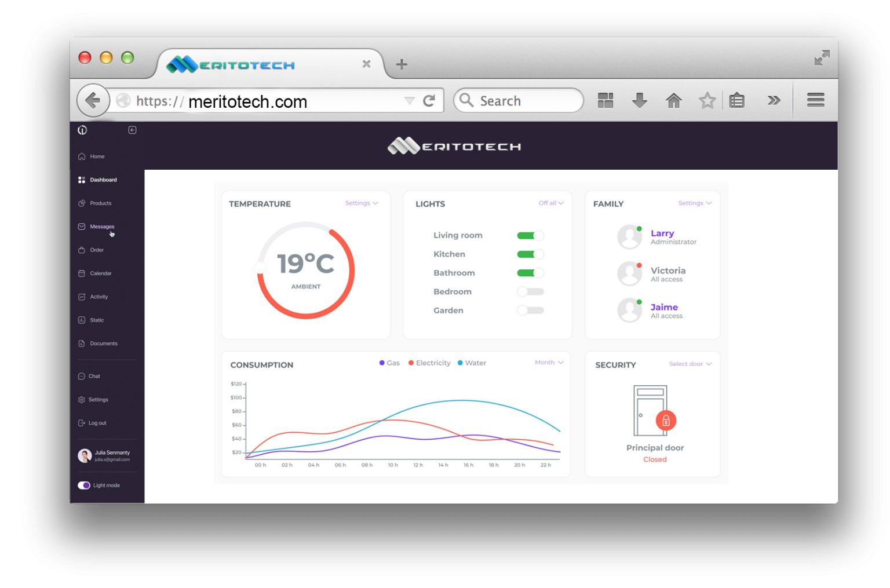Switch to the Dashboard menu item

tap(103, 180)
